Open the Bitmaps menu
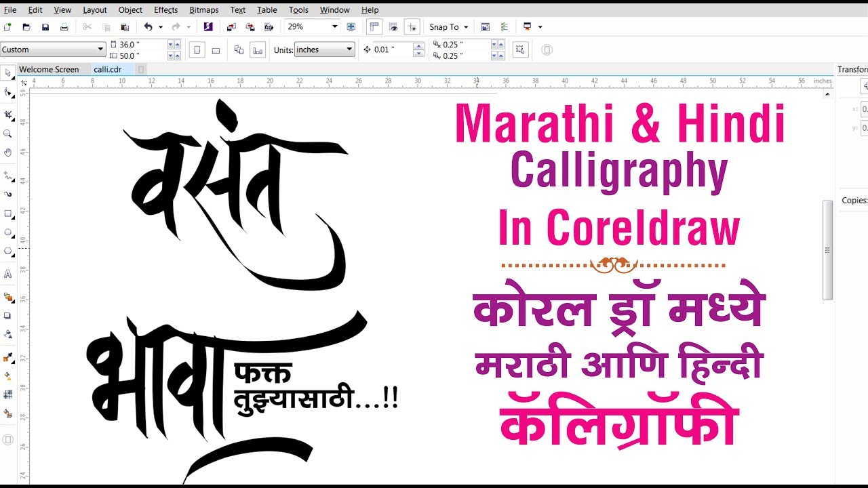The width and height of the screenshot is (868, 488). click(204, 10)
